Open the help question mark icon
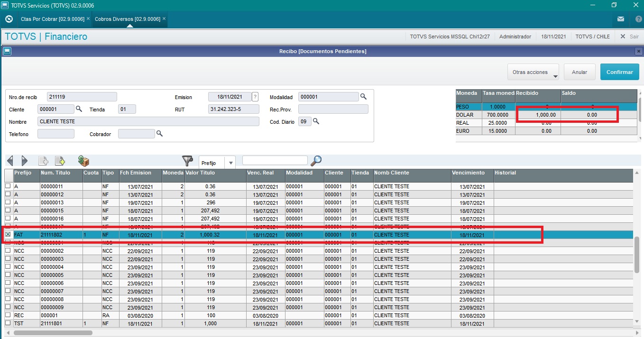Screen dimensions: 644x339 638,19
